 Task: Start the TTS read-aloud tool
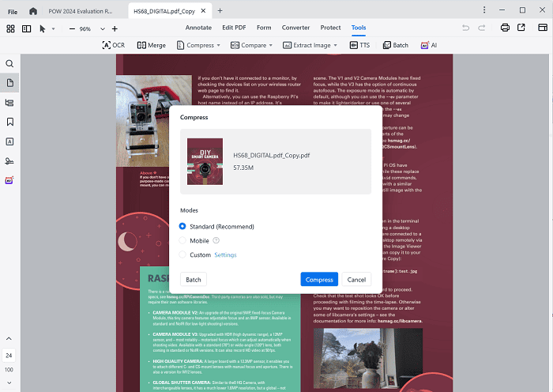(359, 45)
